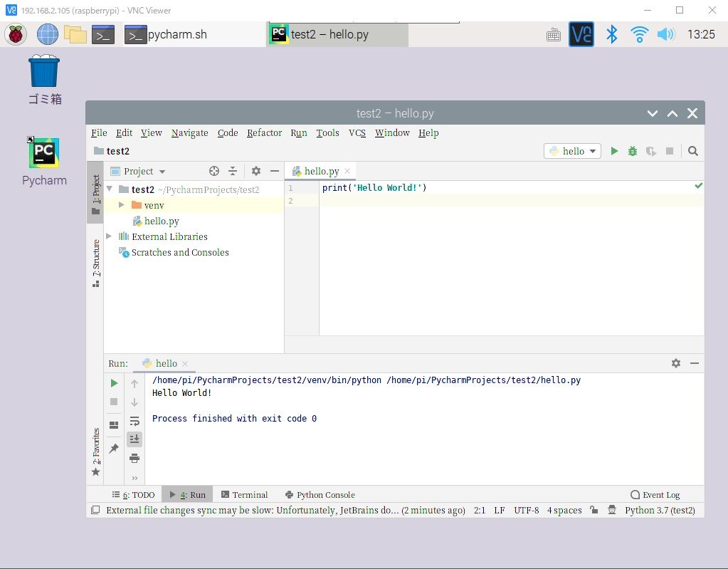The image size is (728, 569).
Task: Open Raspberry Pi main menu
Action: coord(16,34)
